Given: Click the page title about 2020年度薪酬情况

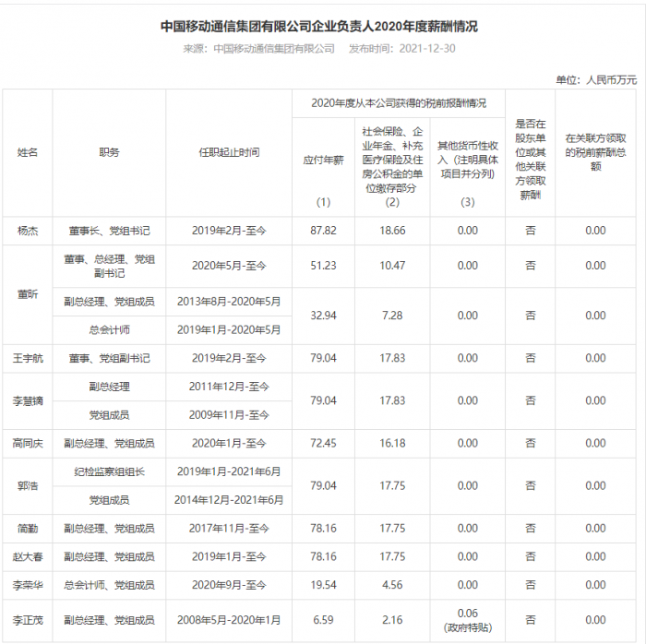Looking at the screenshot, I should [319, 27].
